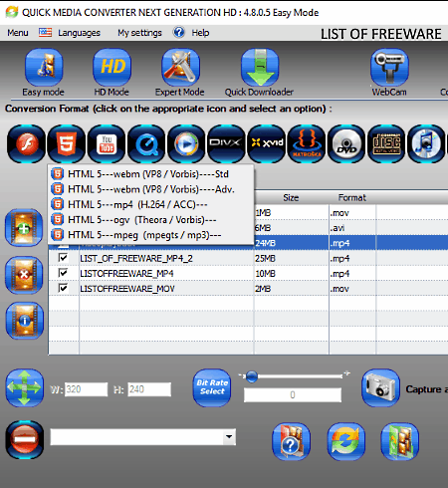The height and width of the screenshot is (488, 448).
Task: Choose HTML 5 ogv Theora/Vorbis option
Action: pos(151,220)
